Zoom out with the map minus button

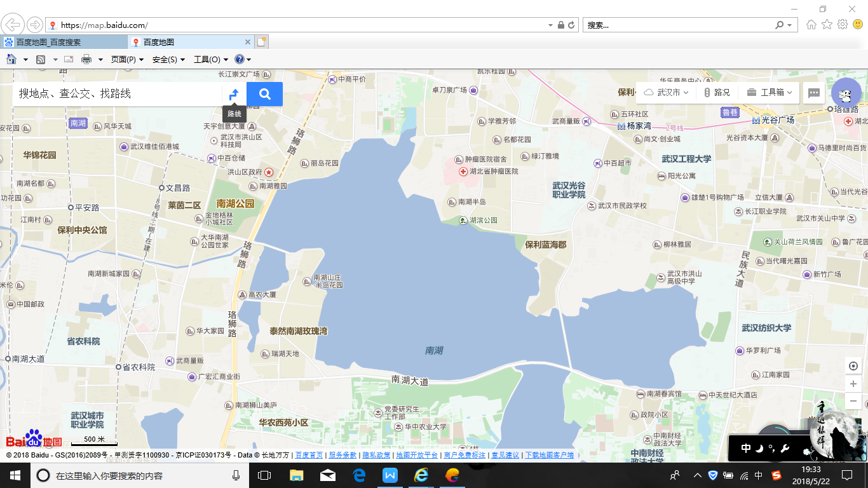coord(853,401)
